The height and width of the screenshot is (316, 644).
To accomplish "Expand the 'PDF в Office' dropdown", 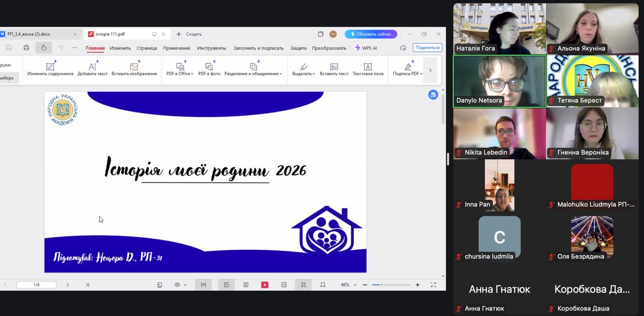I will click(192, 74).
